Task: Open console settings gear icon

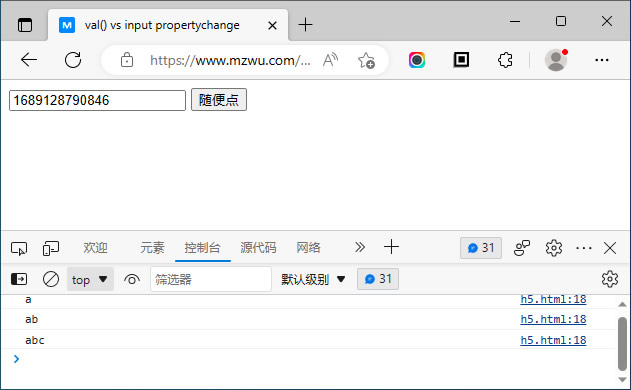Action: 610,279
